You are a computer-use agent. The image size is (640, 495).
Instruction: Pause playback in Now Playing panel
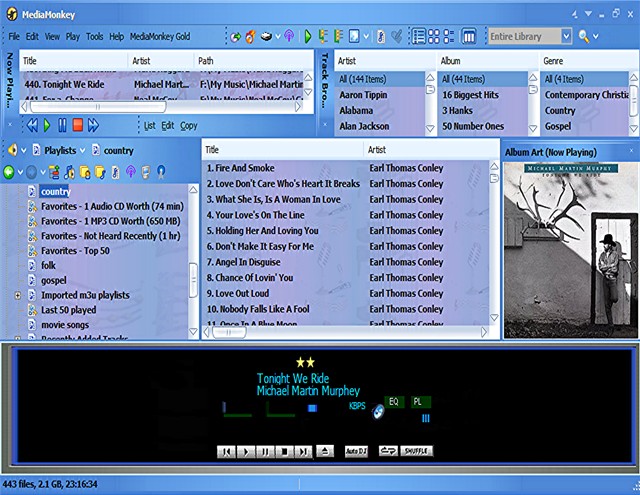point(62,125)
